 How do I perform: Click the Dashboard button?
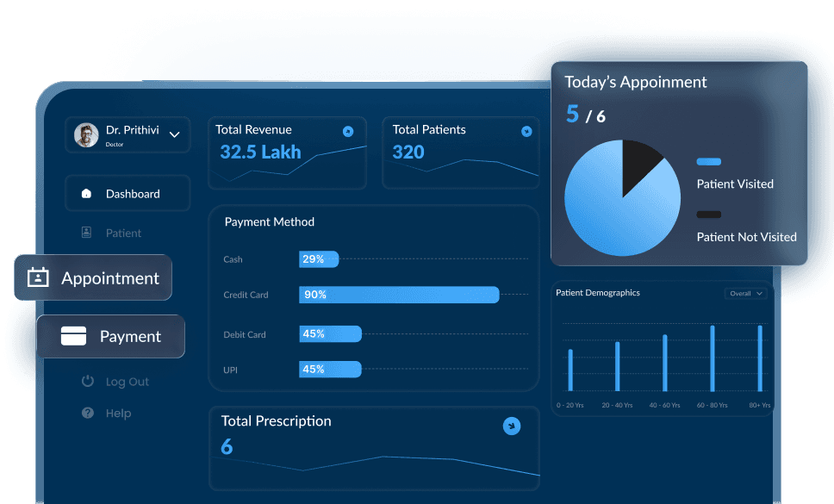point(128,194)
